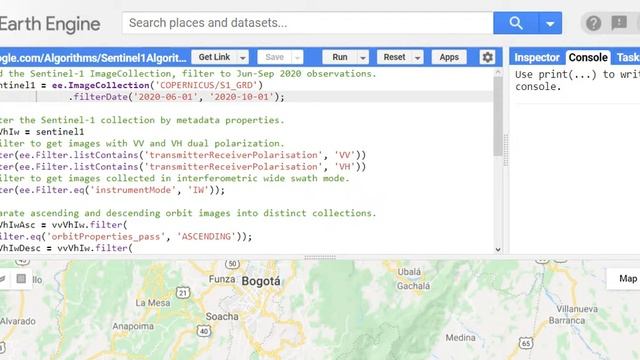Click the route 65 shield on the map
Screen dimensions: 640x360
coord(526,343)
